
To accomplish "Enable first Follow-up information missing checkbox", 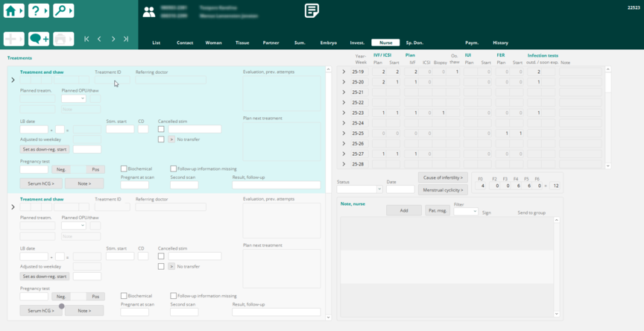I will click(x=174, y=169).
